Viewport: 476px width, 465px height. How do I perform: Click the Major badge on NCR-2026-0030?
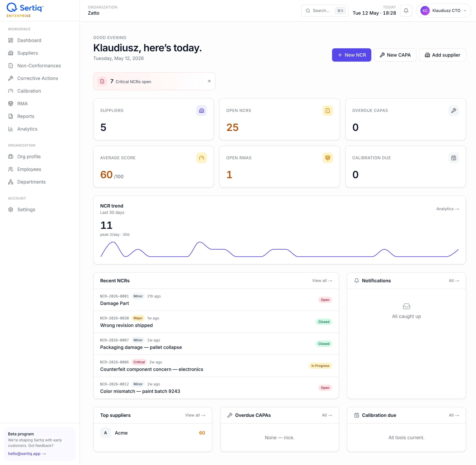pos(138,318)
